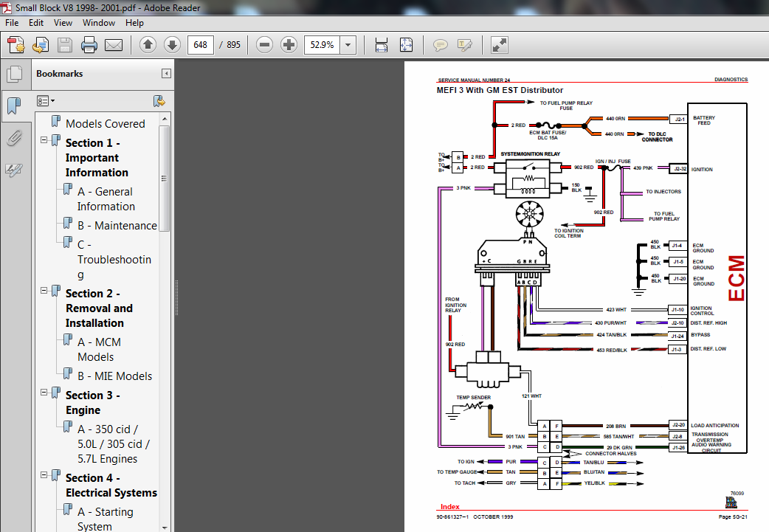Viewport: 769px width, 532px height.
Task: Jump to B - Maintenance bookmark
Action: 117,226
